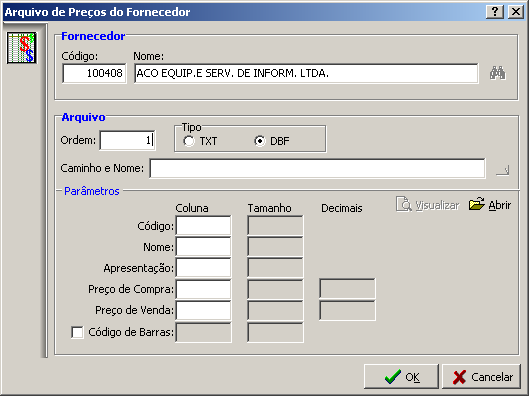Click the supplier Código input field
The image size is (529, 396).
click(x=94, y=73)
